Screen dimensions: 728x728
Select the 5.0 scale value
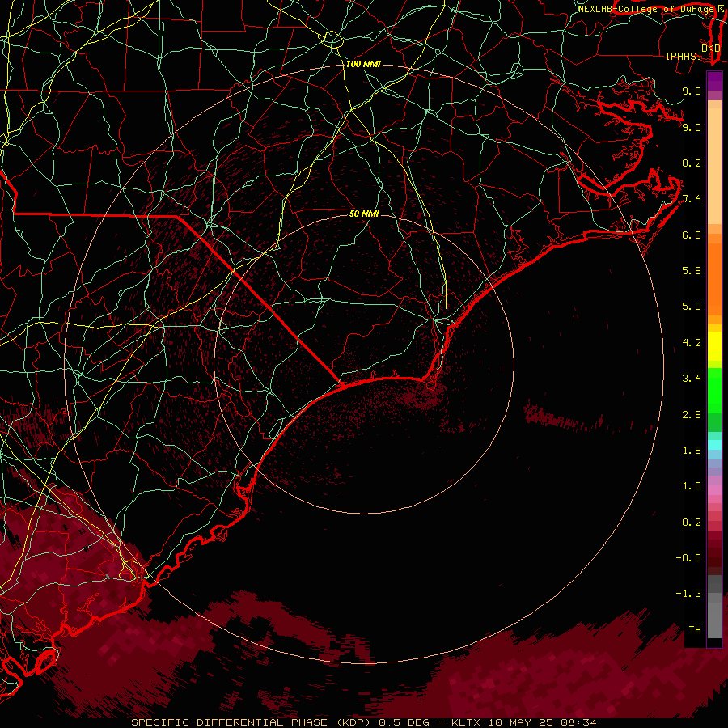692,307
